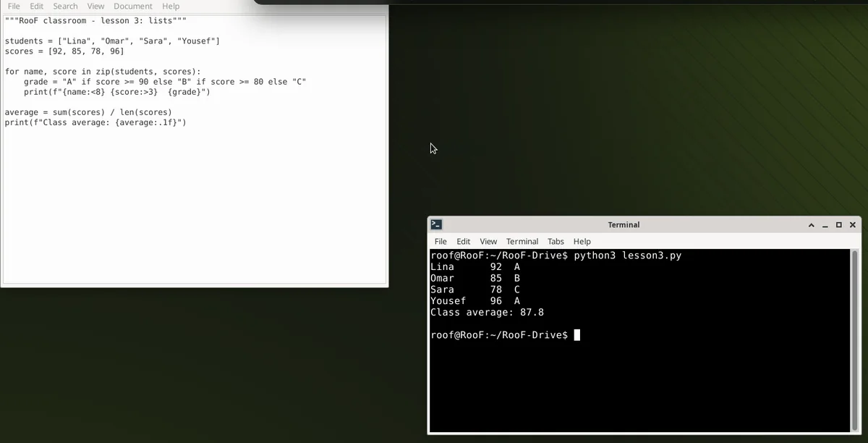Click the Terminal app icon in title bar
Screen dimensions: 868x443
pos(436,224)
